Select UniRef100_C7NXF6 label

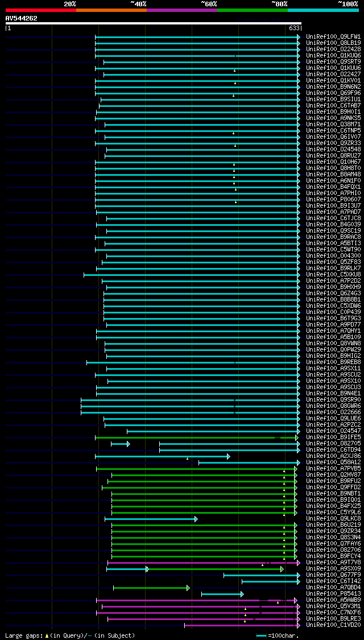point(333,613)
